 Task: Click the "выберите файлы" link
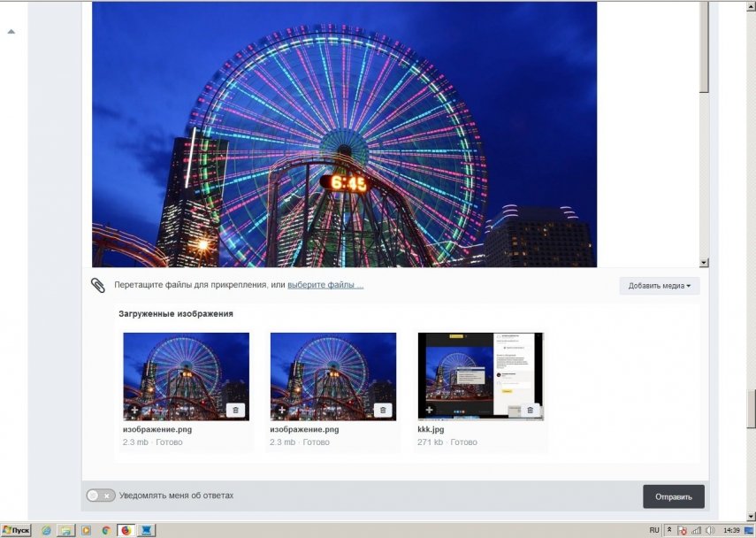point(325,285)
